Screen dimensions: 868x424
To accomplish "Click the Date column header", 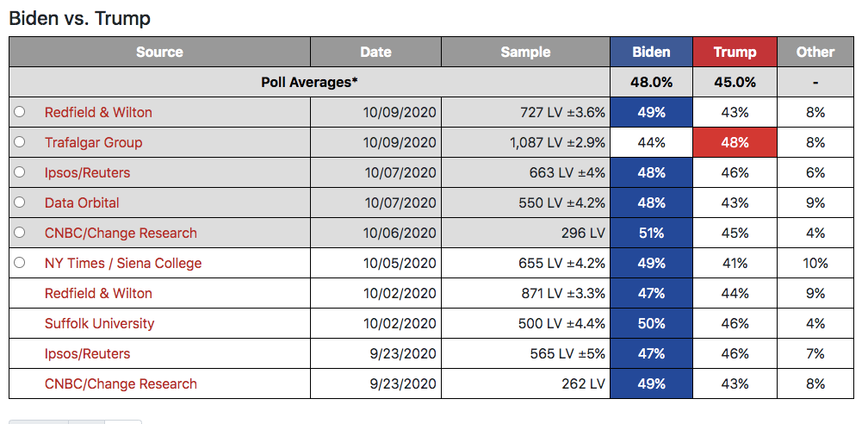I will coord(375,52).
